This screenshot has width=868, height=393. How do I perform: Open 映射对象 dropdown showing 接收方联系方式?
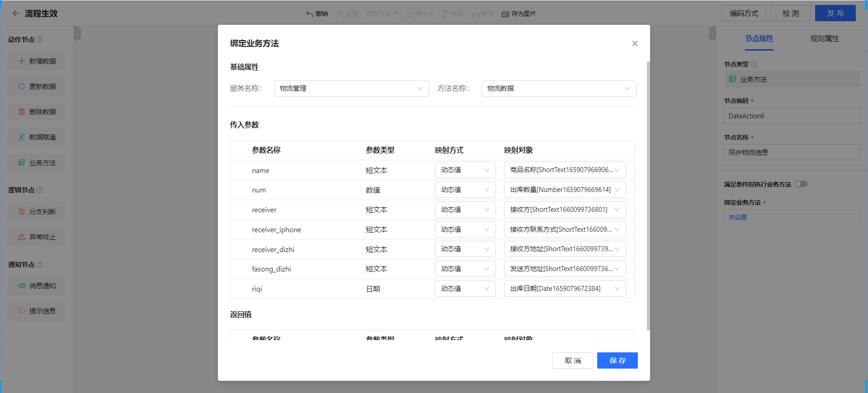565,229
